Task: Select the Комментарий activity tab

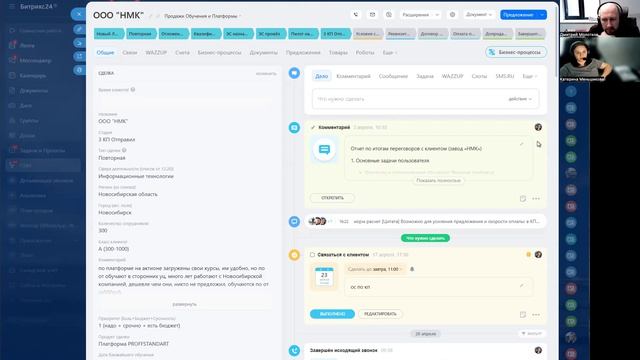Action: [353, 76]
